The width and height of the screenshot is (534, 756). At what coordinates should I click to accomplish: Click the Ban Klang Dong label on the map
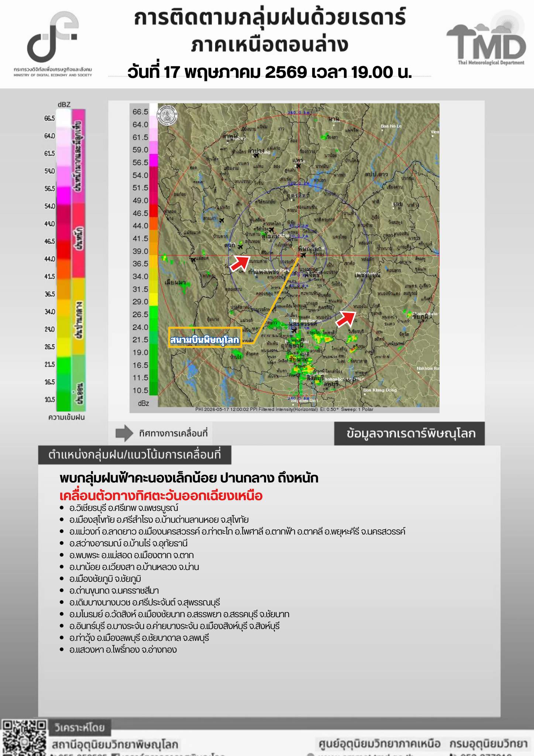pyautogui.click(x=380, y=390)
